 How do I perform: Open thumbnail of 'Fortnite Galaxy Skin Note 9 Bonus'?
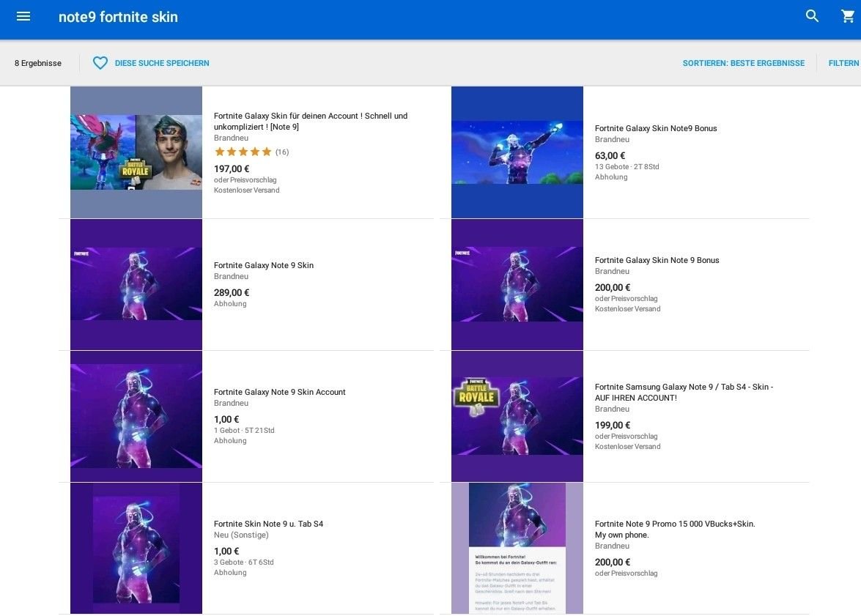517,284
